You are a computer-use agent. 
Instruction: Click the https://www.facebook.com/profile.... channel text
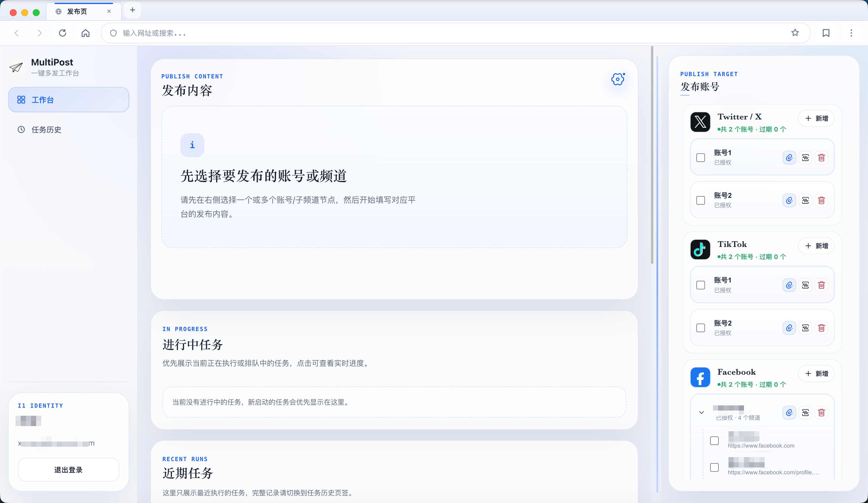click(x=773, y=472)
